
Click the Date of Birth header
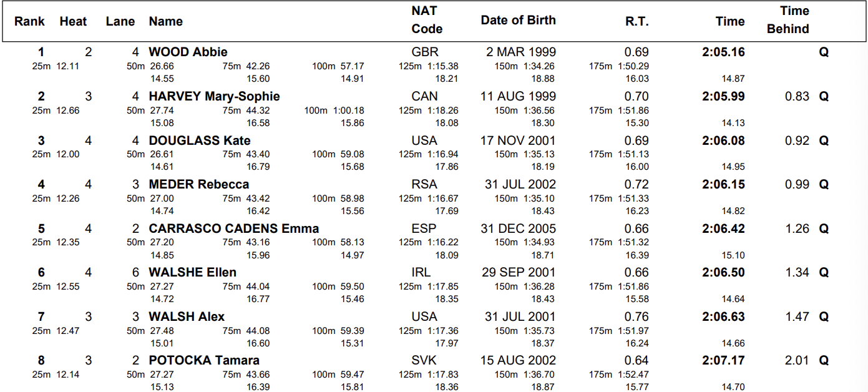click(x=518, y=20)
